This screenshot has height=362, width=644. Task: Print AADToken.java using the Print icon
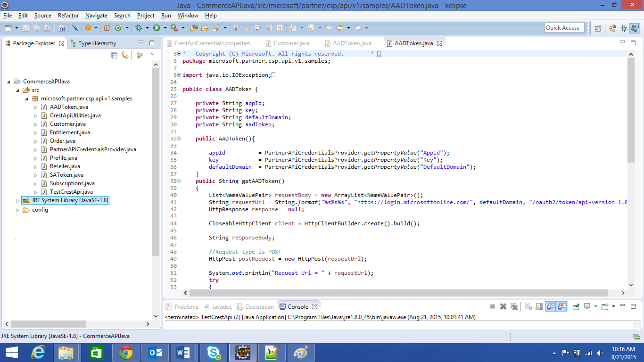[47, 27]
